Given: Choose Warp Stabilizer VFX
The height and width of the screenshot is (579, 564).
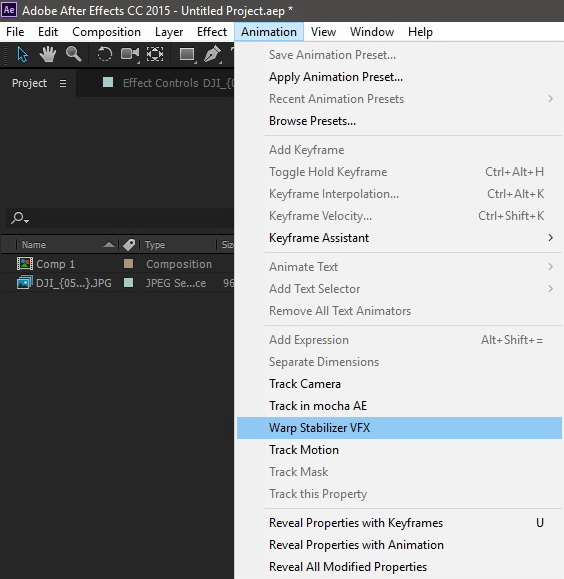Looking at the screenshot, I should click(x=399, y=428).
